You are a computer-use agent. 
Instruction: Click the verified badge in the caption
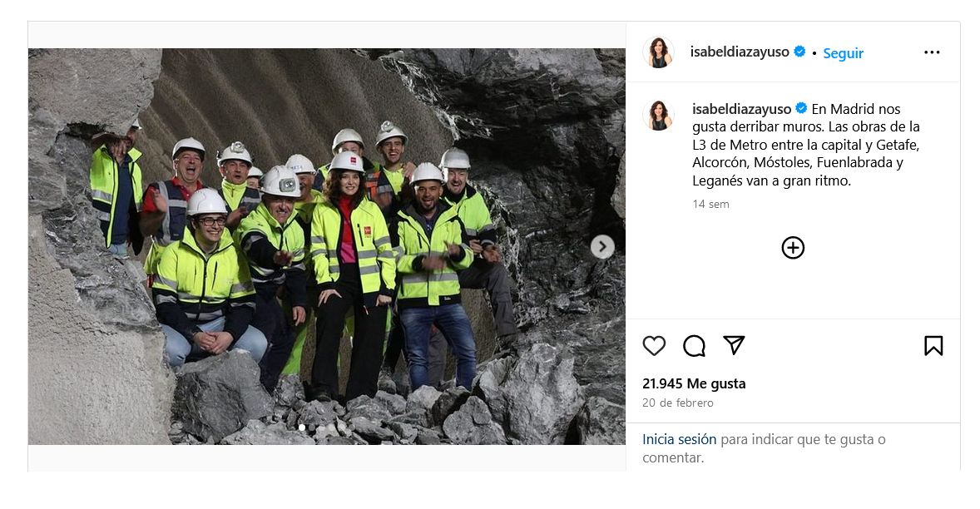800,109
